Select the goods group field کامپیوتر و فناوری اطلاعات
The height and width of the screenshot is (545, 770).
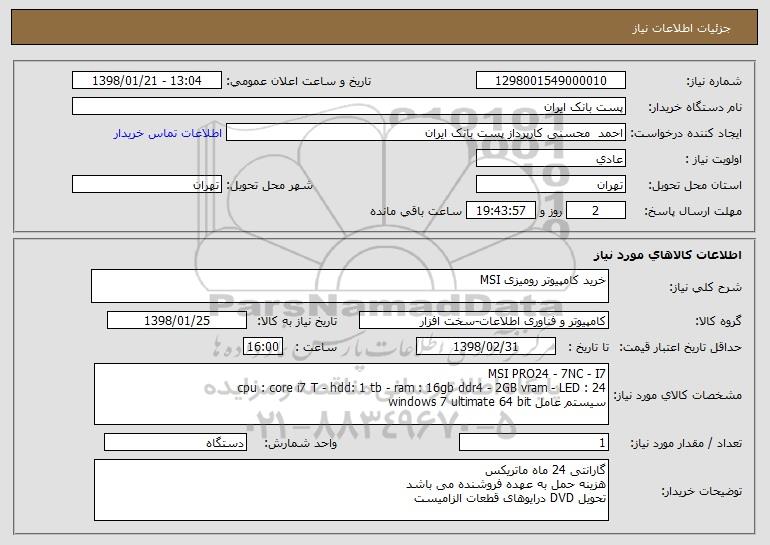(484, 320)
